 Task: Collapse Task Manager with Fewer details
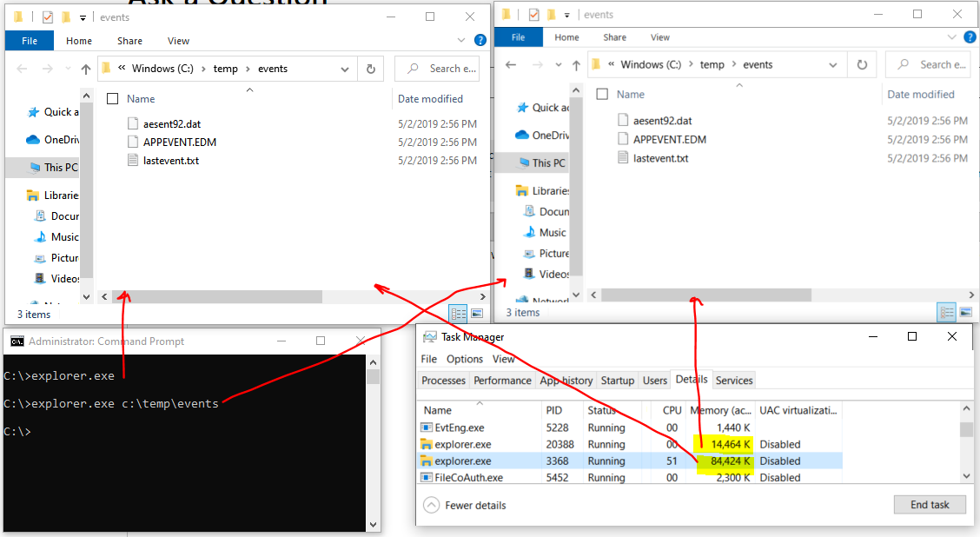click(465, 505)
